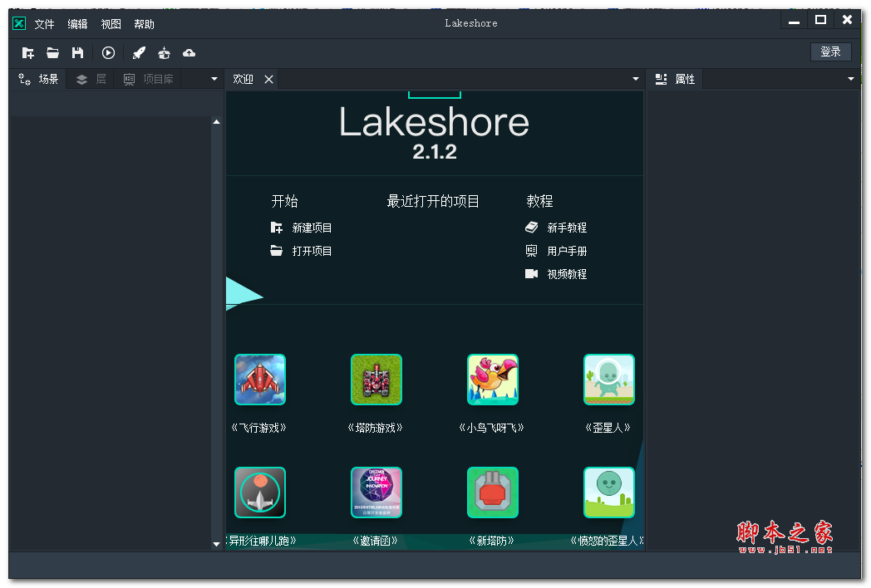Open the 视图 menu

pos(111,24)
